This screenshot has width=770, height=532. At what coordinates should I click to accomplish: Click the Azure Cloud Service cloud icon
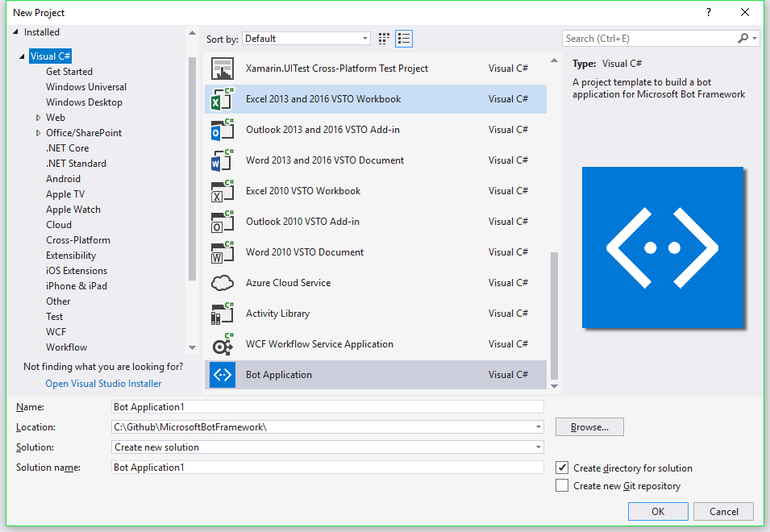click(x=223, y=283)
